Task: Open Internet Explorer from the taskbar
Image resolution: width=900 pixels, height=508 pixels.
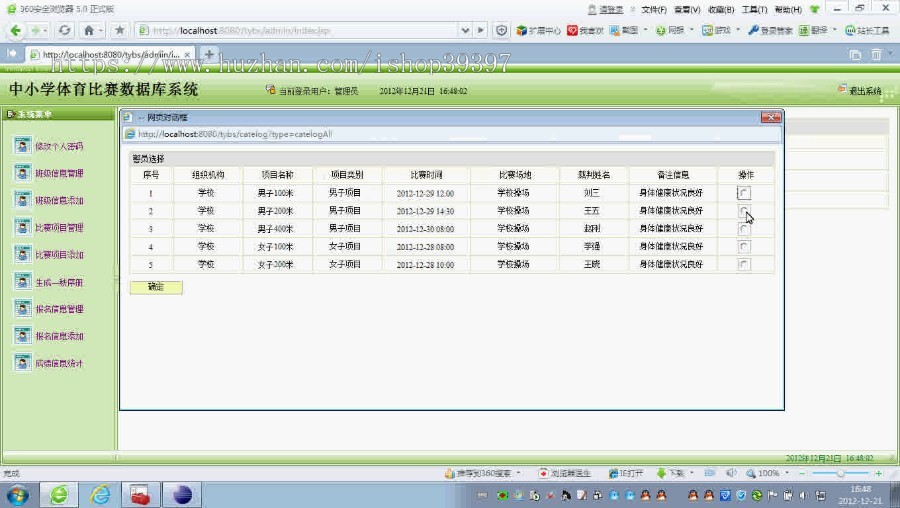Action: coord(100,495)
